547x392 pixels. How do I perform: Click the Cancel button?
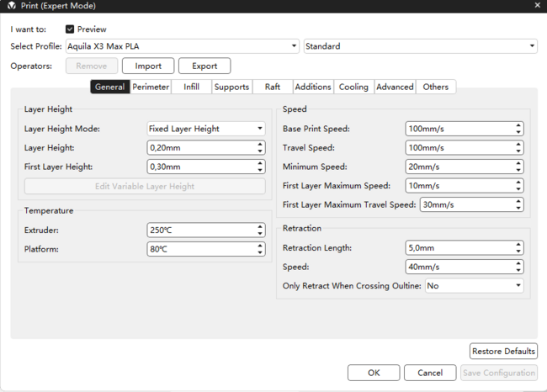click(x=430, y=373)
